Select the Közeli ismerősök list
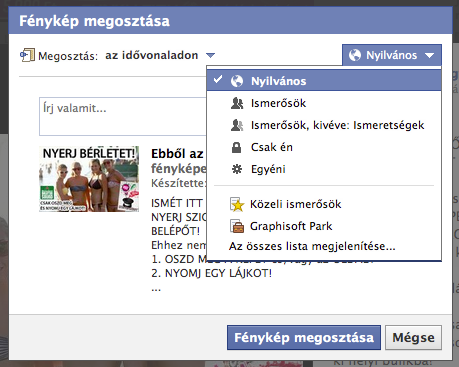 point(324,204)
